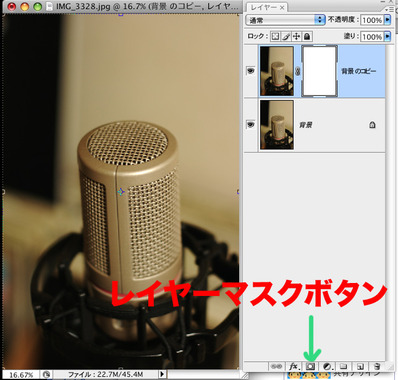Lock all layer attributes
Viewport: 398px width, 380px height.
click(307, 36)
